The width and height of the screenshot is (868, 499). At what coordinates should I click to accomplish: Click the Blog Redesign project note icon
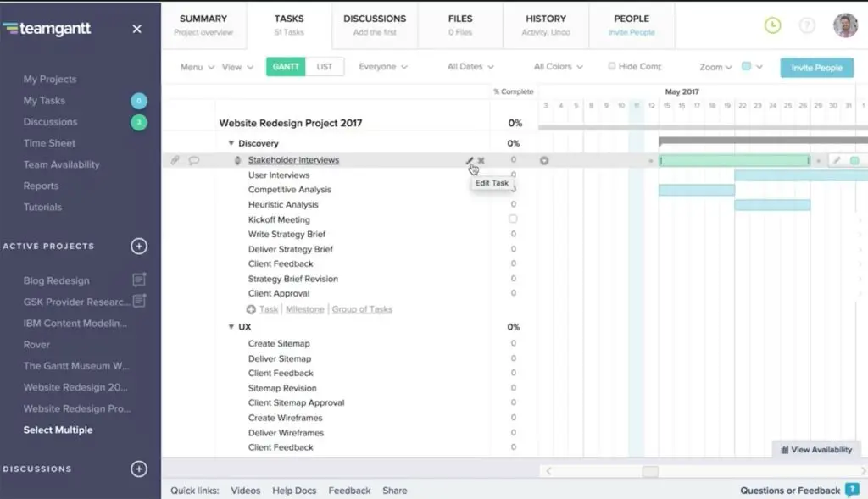(139, 280)
